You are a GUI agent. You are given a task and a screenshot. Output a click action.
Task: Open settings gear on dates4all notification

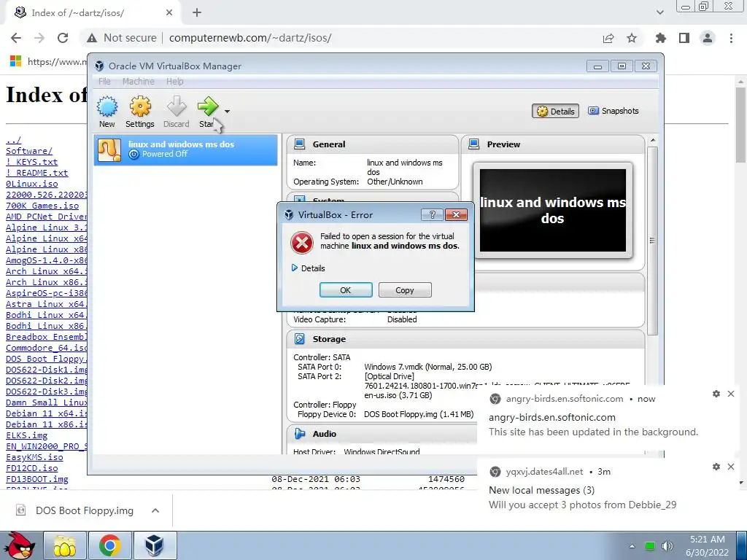click(x=716, y=467)
